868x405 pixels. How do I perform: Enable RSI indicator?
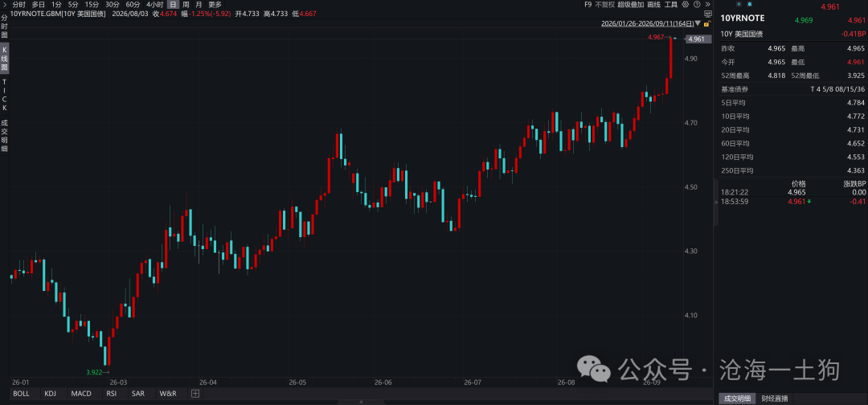pyautogui.click(x=111, y=394)
